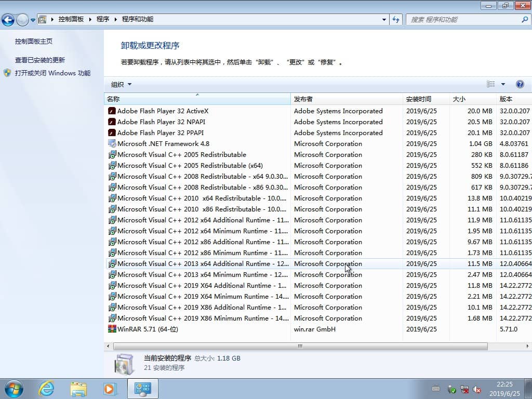Click the muted volume tray icon
This screenshot has width=532, height=399.
477,390
